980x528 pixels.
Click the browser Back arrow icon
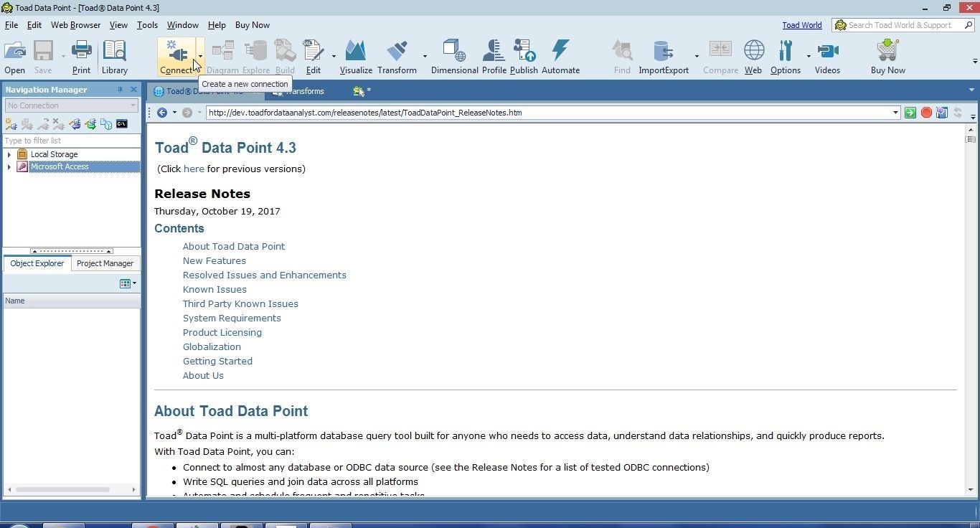click(162, 113)
